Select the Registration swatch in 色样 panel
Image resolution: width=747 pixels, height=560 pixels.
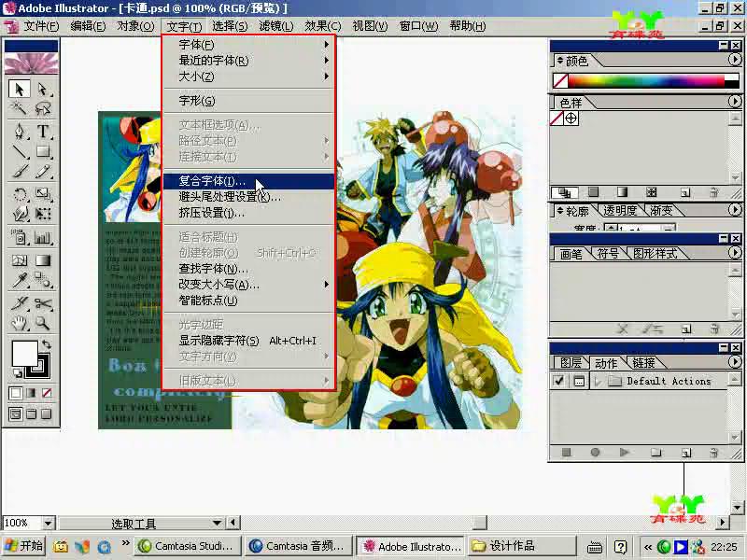[x=571, y=119]
